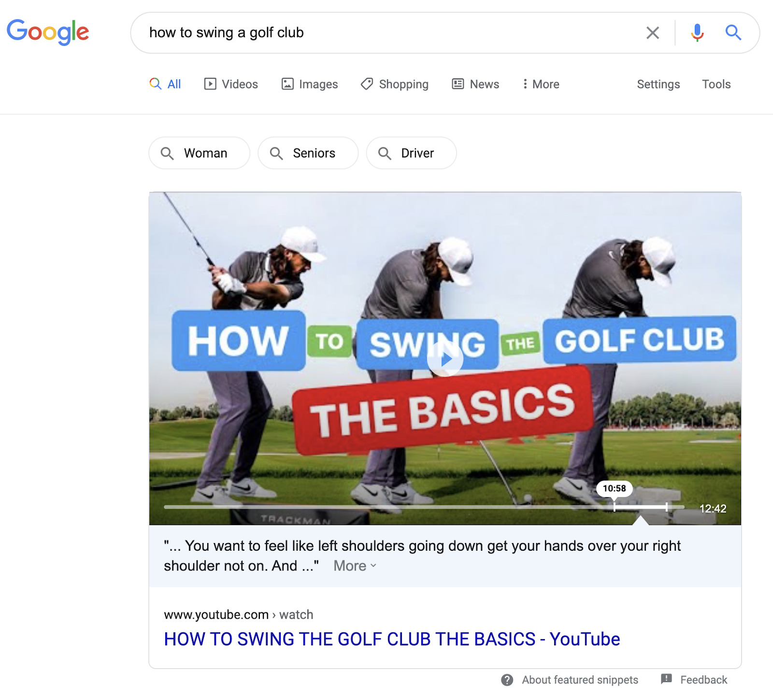Click the Feedback flag icon
The image size is (773, 700).
coord(666,679)
